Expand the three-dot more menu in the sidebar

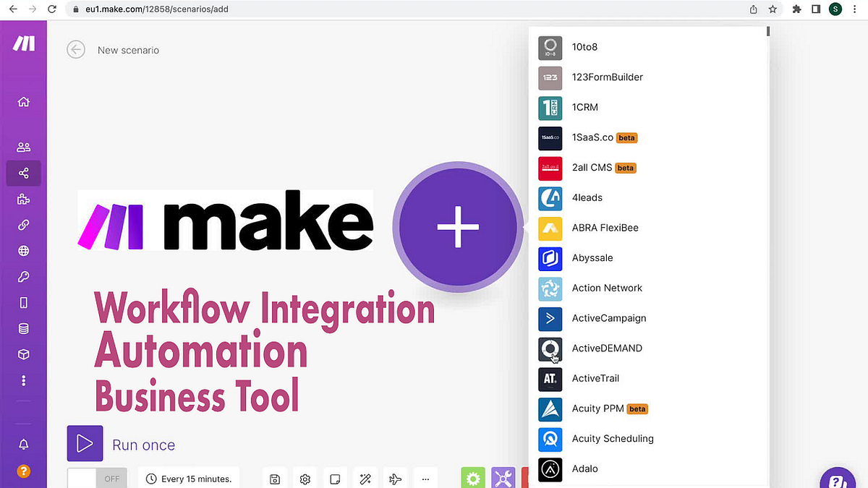click(x=24, y=380)
